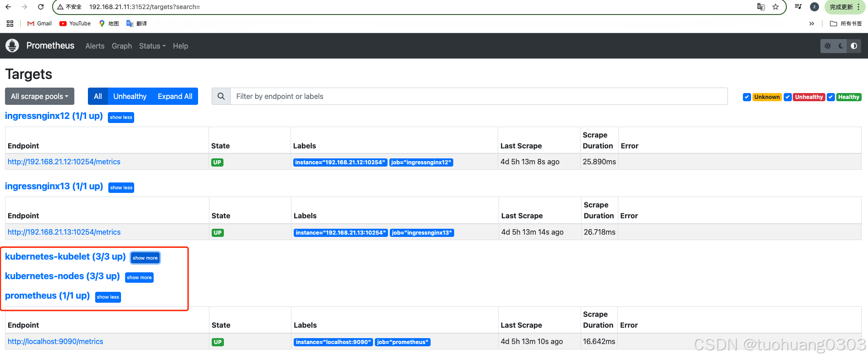Open the media control icon in browser toolbar
This screenshot has height=359, width=868.
click(x=798, y=7)
